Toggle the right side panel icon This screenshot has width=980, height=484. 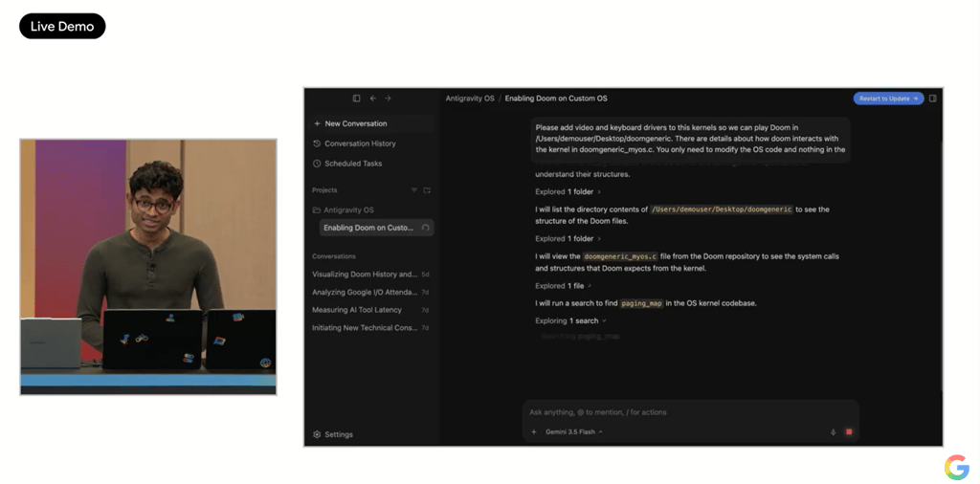coord(932,99)
